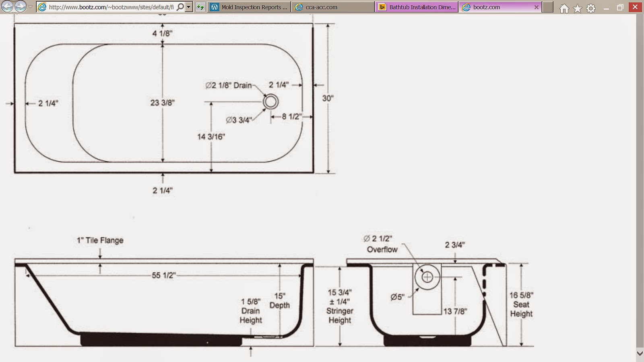The width and height of the screenshot is (644, 362).
Task: Click the compatibility/refresh green arrows icon
Action: (x=200, y=7)
